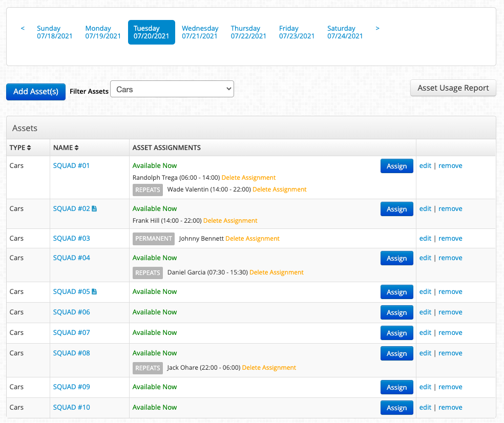This screenshot has height=423, width=504.
Task: Select Wednesday 07/21/2021
Action: point(200,32)
